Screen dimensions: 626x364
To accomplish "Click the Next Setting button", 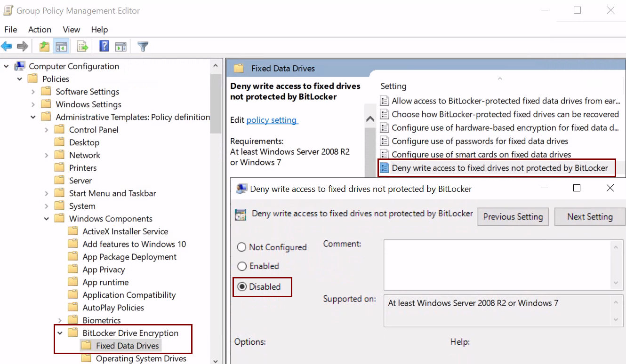I will pos(590,217).
